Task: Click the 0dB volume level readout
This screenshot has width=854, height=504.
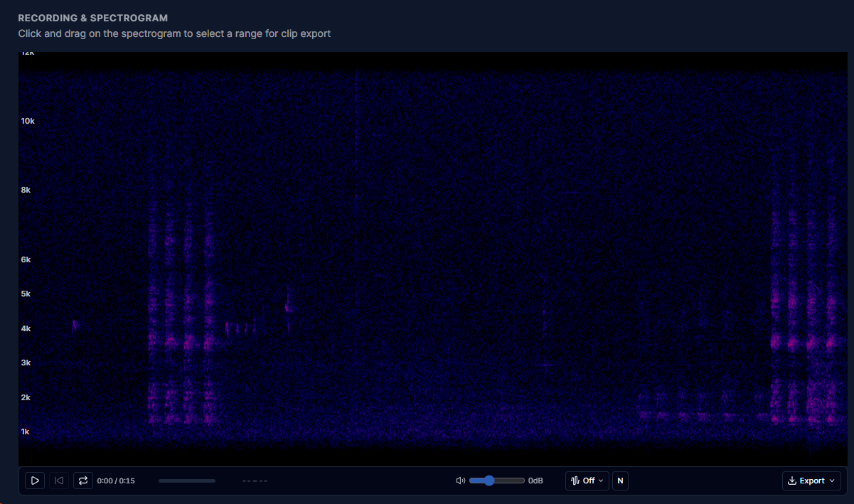Action: point(535,481)
